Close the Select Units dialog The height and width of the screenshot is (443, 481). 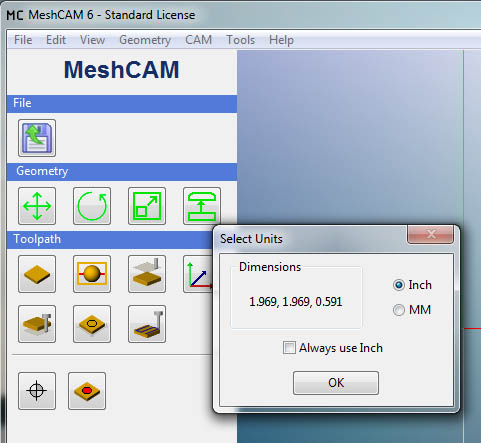[x=430, y=234]
